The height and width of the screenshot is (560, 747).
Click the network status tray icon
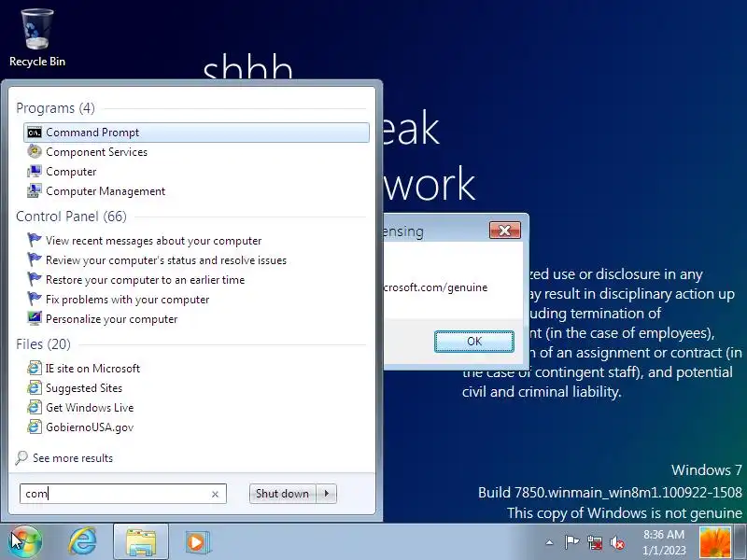[594, 542]
